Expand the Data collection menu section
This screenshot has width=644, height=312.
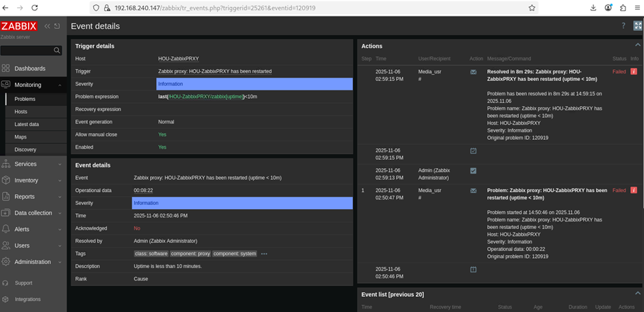click(x=33, y=213)
